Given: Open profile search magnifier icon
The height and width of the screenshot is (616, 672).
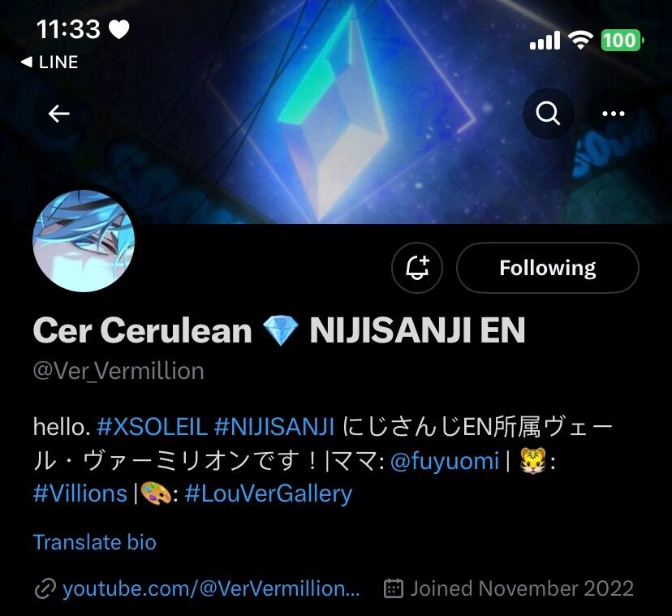Looking at the screenshot, I should point(548,114).
